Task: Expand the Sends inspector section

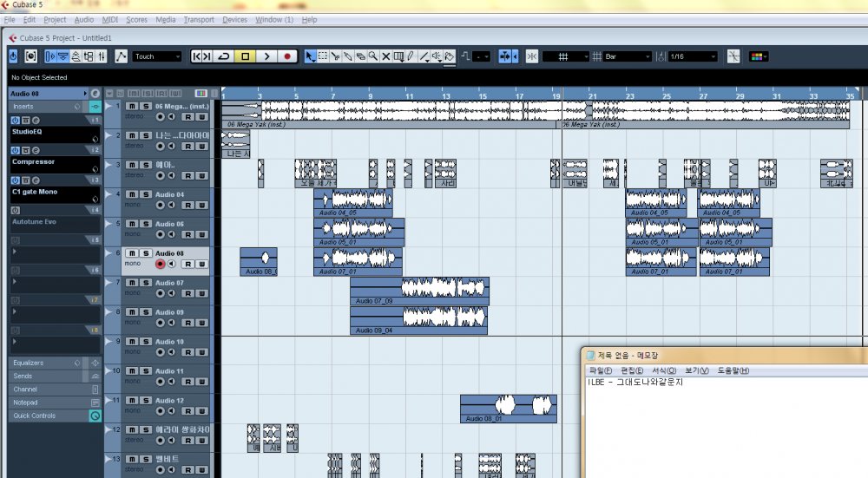Action: pos(55,377)
